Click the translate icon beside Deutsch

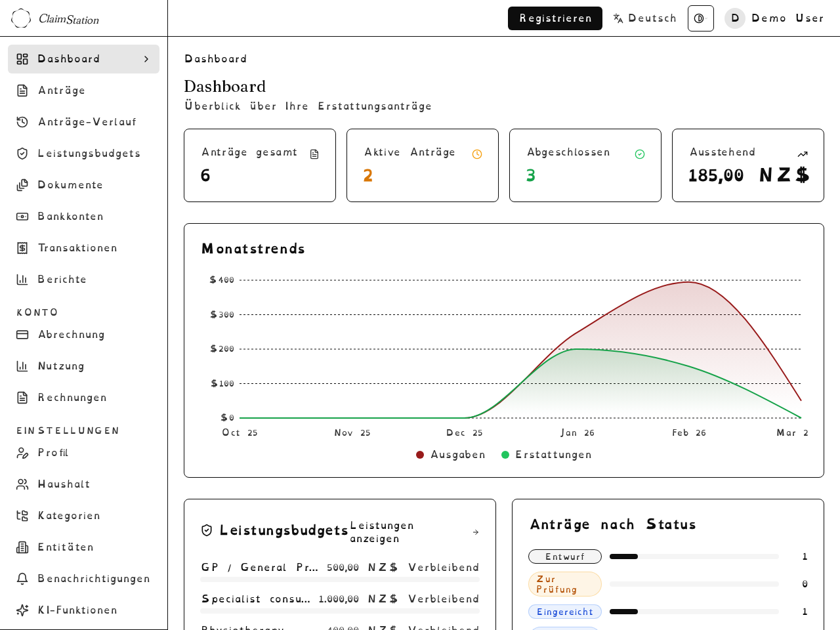pyautogui.click(x=618, y=18)
